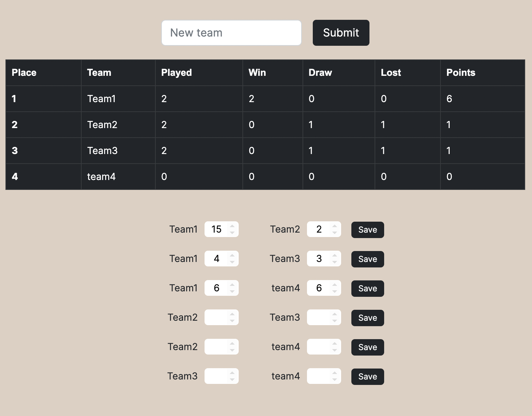Viewport: 532px width, 416px height.
Task: Save the Team1 vs Team2 match score
Action: [367, 230]
